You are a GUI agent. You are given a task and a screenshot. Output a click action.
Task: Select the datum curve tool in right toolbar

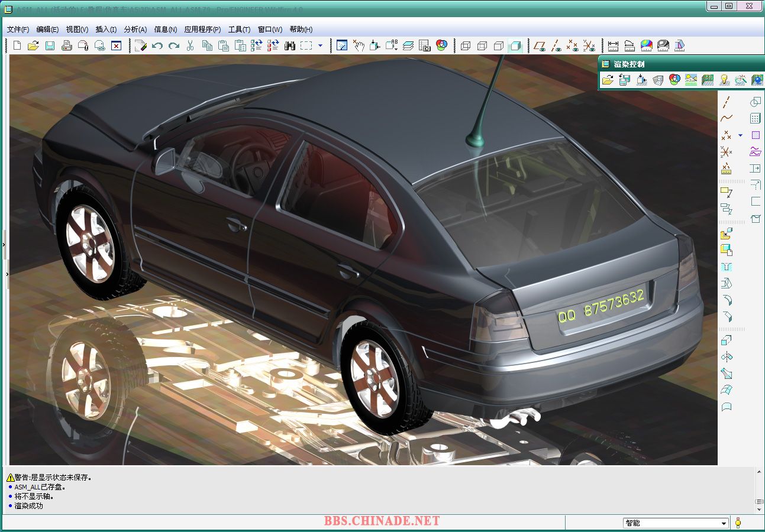727,118
